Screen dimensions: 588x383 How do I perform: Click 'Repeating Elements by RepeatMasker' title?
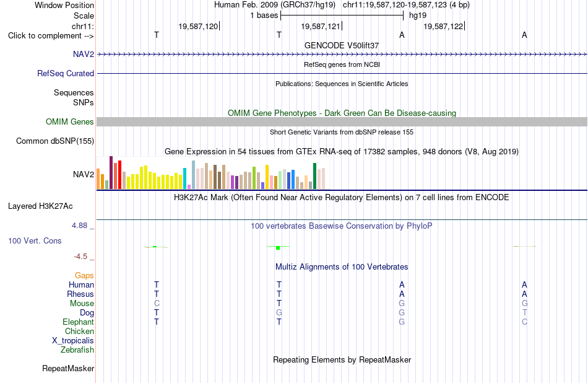pyautogui.click(x=342, y=359)
